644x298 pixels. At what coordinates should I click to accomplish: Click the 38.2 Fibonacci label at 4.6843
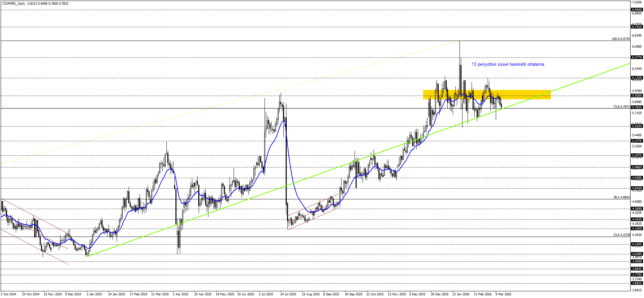[621, 197]
